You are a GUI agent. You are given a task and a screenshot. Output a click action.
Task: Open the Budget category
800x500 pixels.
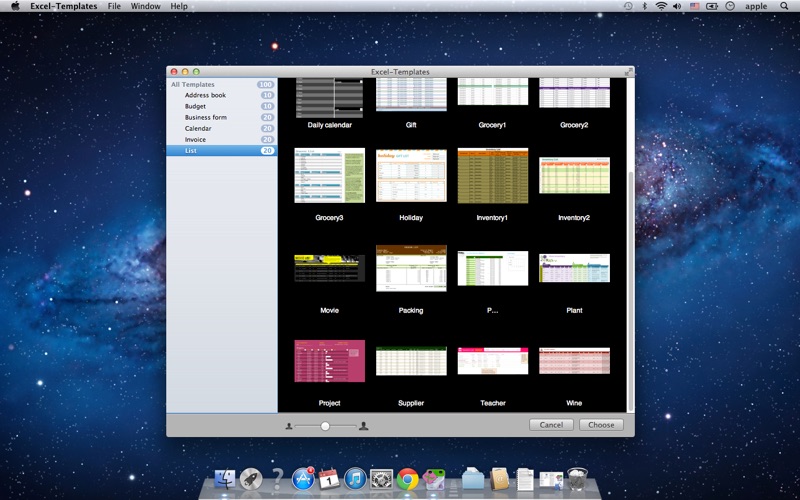222,106
